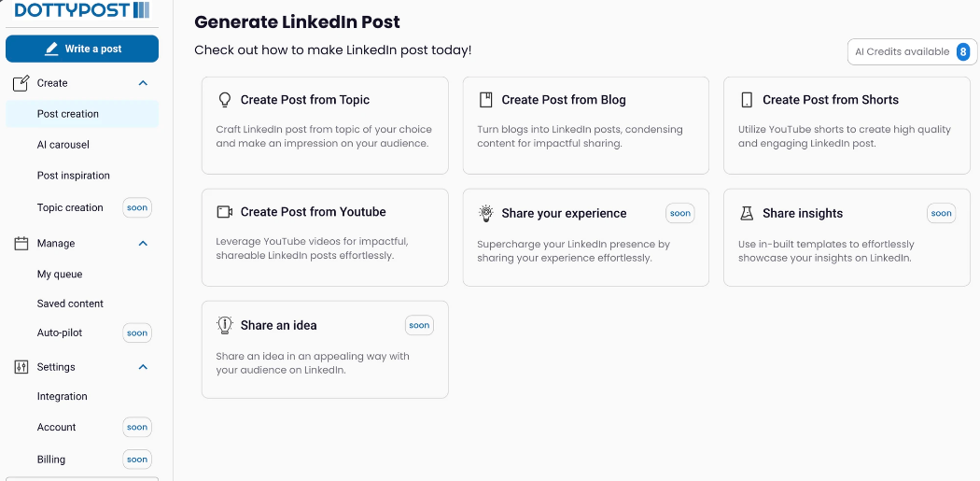Screen dimensions: 980x481
Task: Click the lightbulb icon in Create Post from Topic
Action: tap(224, 100)
